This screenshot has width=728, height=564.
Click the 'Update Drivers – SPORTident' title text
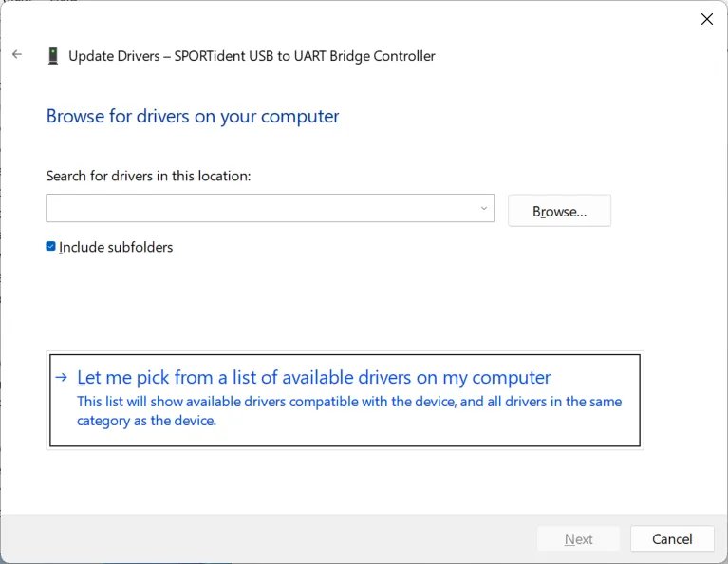coord(252,56)
